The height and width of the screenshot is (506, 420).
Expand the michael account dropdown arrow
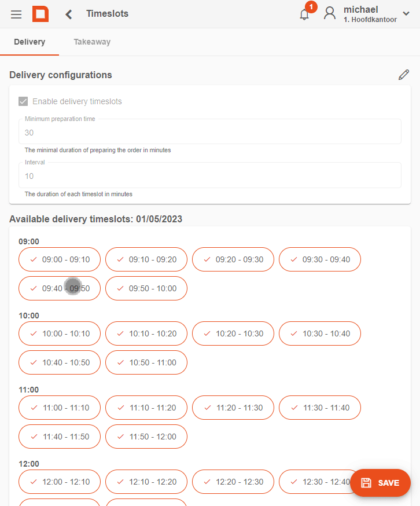[406, 13]
